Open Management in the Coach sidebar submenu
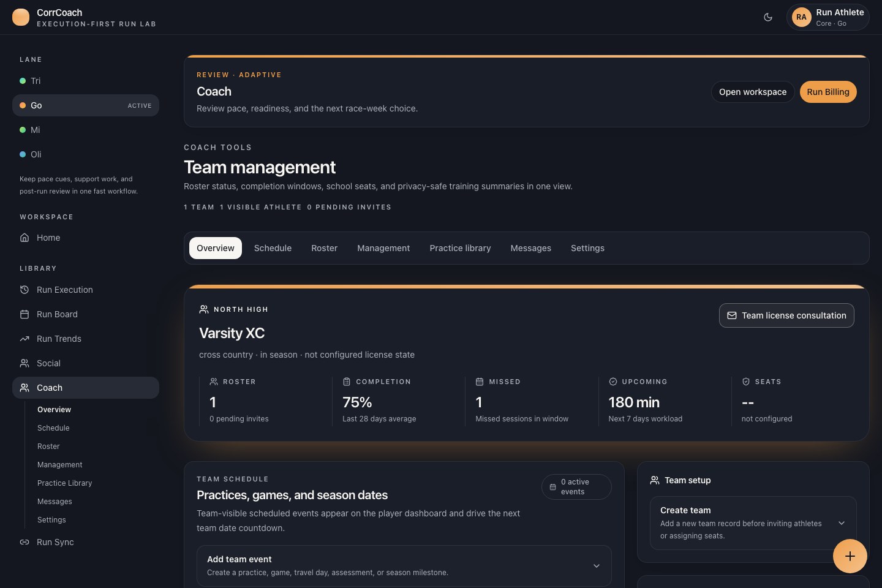This screenshot has width=882, height=588. pos(59,465)
